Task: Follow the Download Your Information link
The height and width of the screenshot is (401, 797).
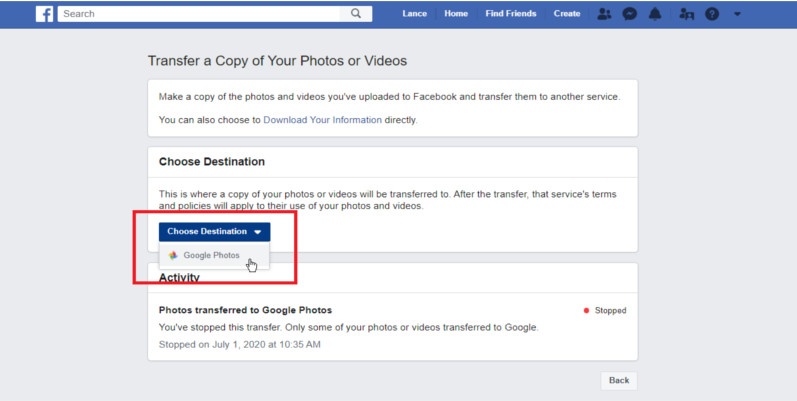Action: (322, 120)
